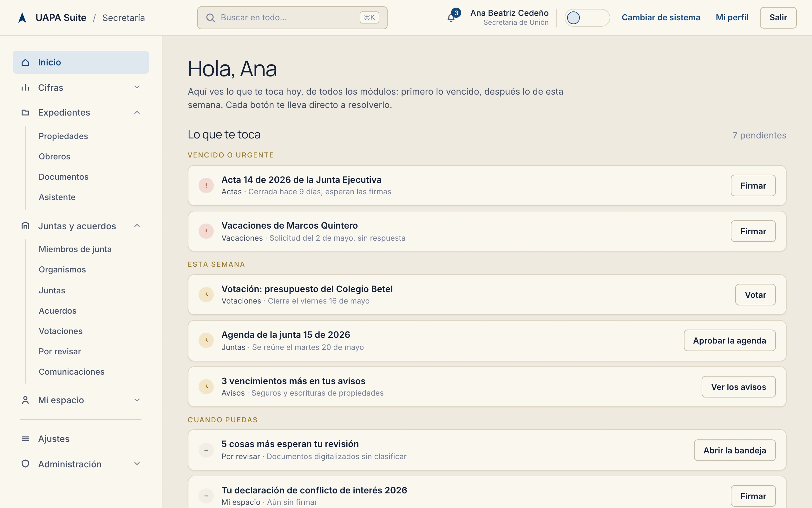Open Propiedades under Expedientes
Image resolution: width=812 pixels, height=508 pixels.
pyautogui.click(x=63, y=136)
